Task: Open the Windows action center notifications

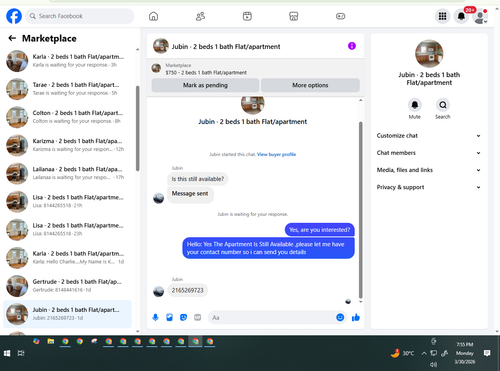Action: click(x=487, y=353)
